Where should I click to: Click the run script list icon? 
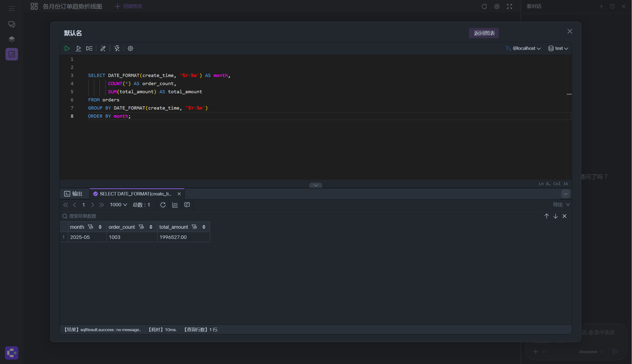89,49
